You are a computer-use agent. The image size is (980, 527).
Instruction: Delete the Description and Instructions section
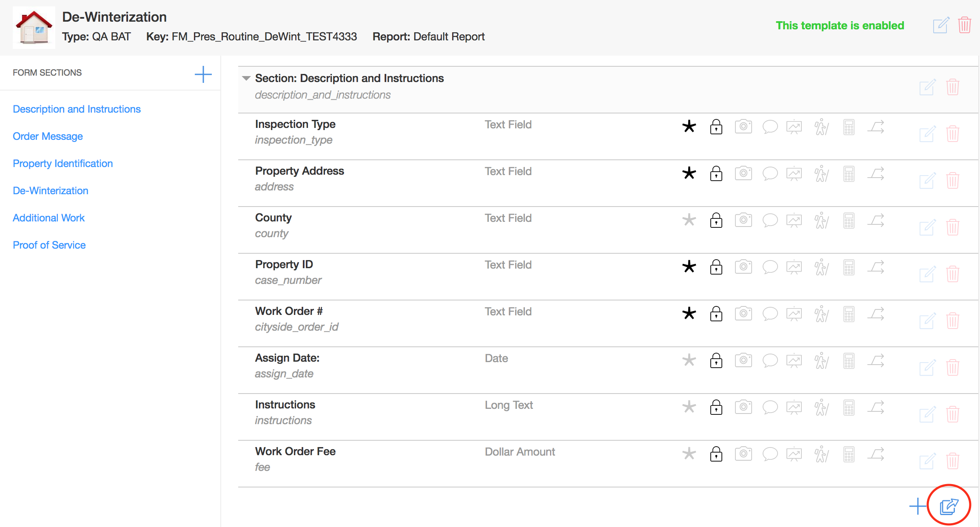click(953, 87)
